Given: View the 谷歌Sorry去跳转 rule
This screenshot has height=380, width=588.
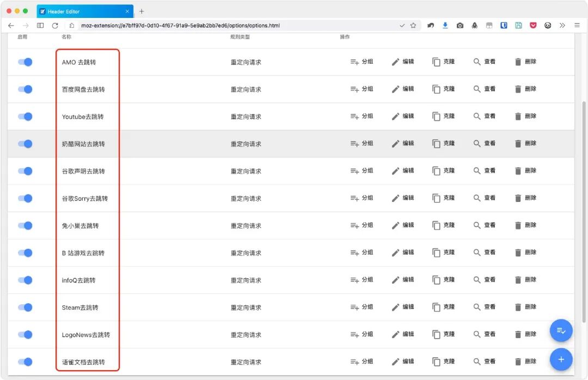Looking at the screenshot, I should (485, 198).
